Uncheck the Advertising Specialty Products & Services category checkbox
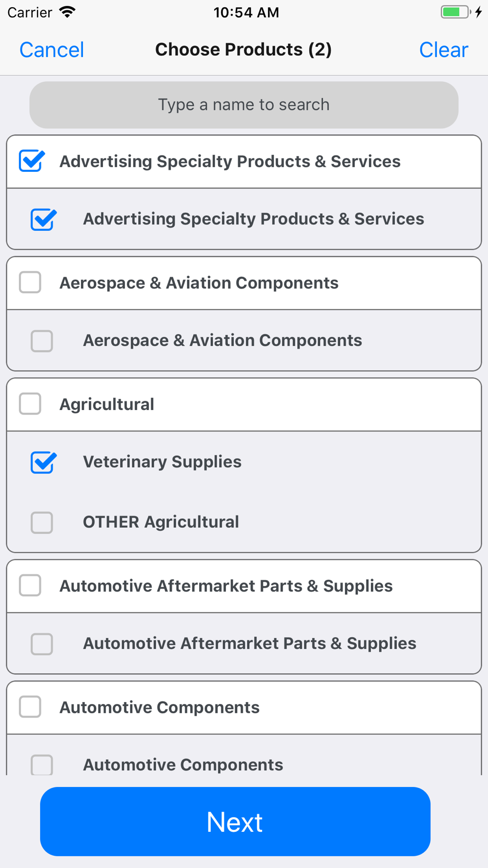The width and height of the screenshot is (488, 868). (x=32, y=161)
